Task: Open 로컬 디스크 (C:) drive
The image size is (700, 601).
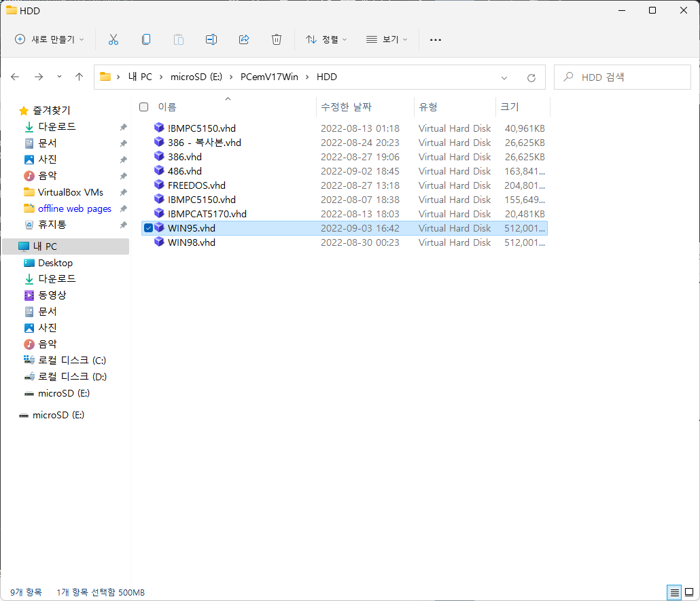Action: (71, 360)
